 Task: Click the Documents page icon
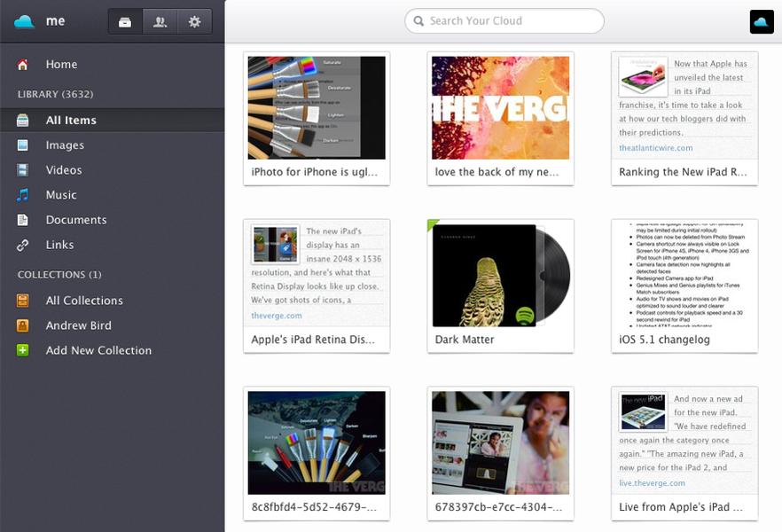click(x=22, y=220)
